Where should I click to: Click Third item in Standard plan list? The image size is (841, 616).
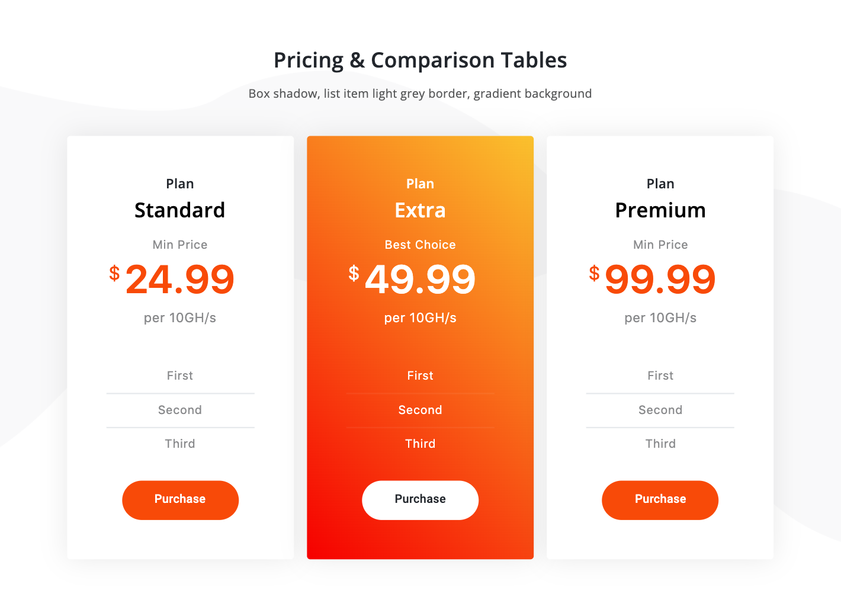180,444
